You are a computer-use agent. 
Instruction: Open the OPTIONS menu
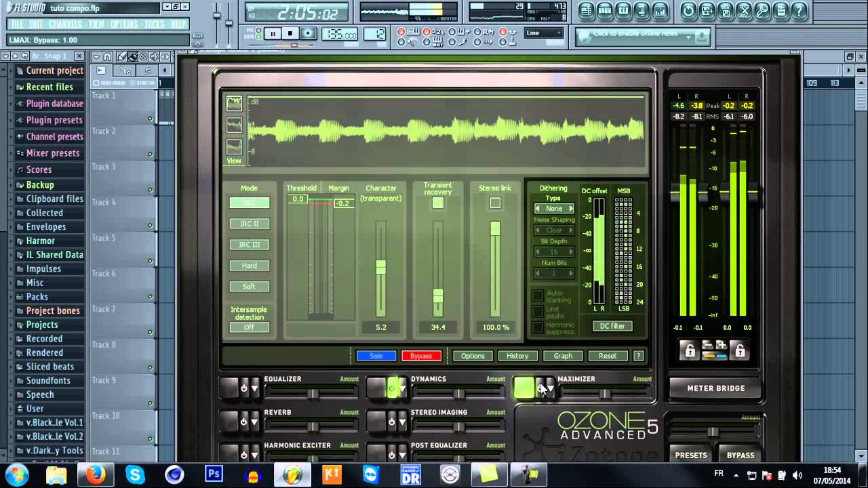[x=124, y=24]
